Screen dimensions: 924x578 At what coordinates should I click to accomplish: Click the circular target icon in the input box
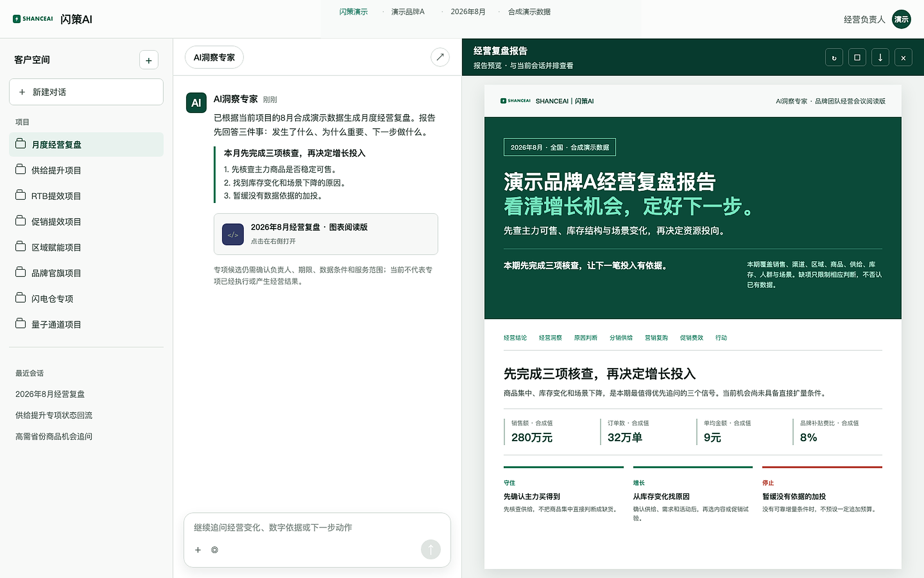coord(215,550)
